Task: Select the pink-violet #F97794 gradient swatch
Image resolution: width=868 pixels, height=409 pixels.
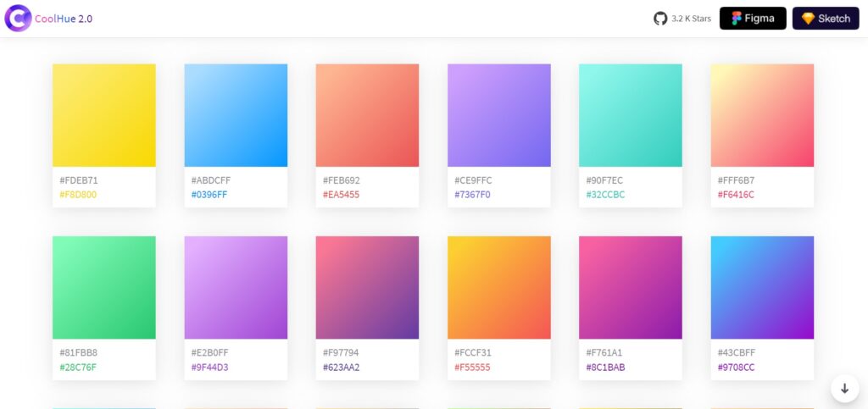Action: 368,287
